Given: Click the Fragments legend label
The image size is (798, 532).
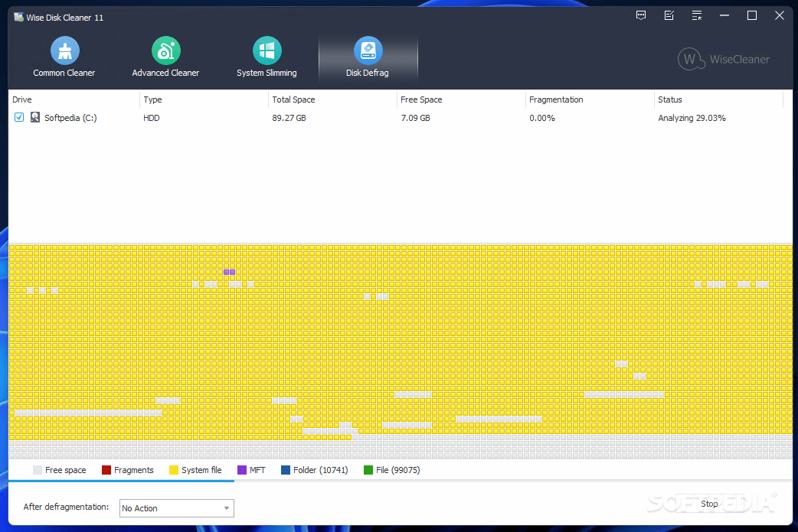Looking at the screenshot, I should 134,470.
